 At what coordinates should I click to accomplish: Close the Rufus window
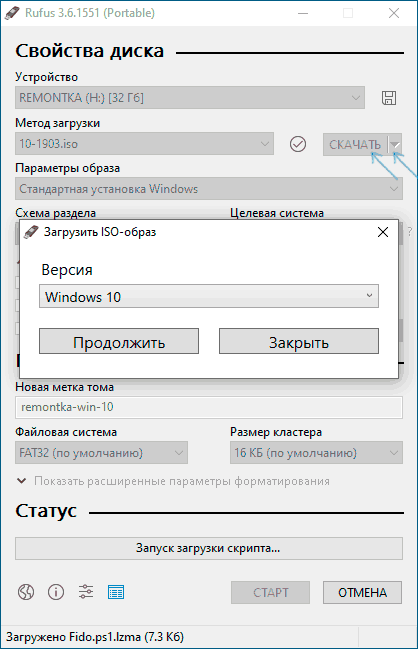click(x=394, y=13)
